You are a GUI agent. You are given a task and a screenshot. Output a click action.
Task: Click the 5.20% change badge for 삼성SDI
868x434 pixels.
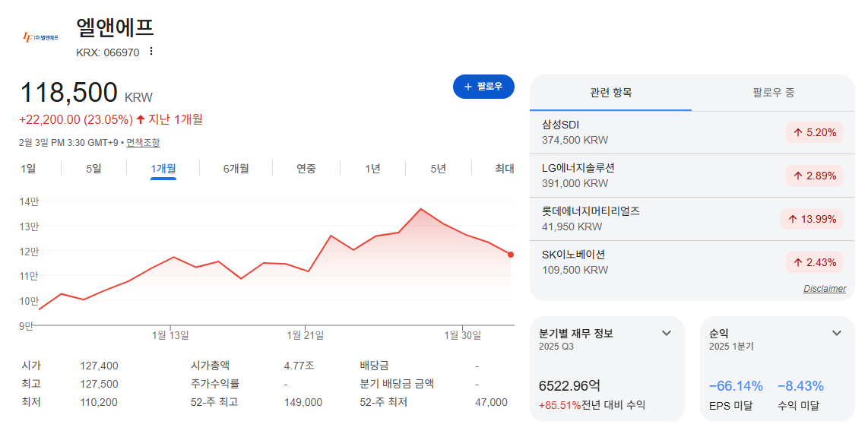point(814,132)
